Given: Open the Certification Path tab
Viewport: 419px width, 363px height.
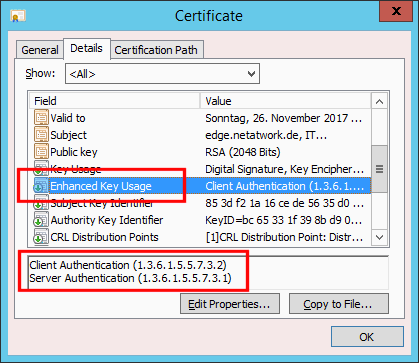Looking at the screenshot, I should (156, 50).
